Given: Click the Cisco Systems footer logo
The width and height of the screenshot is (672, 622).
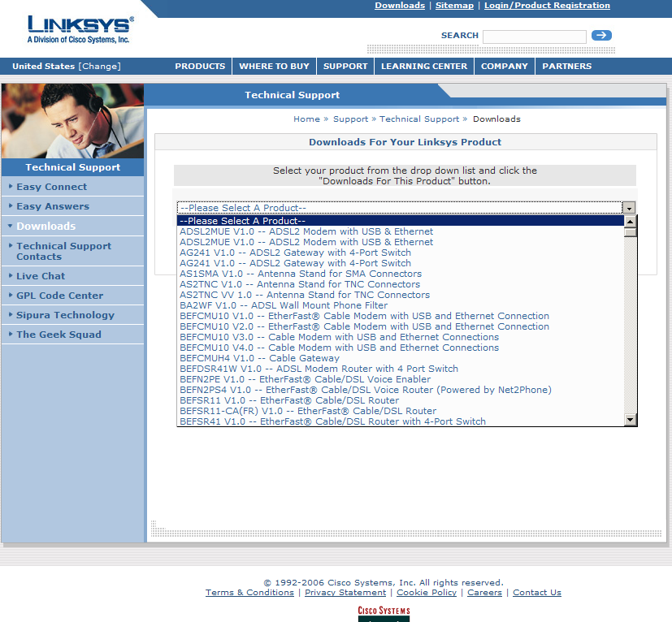Looking at the screenshot, I should (384, 612).
